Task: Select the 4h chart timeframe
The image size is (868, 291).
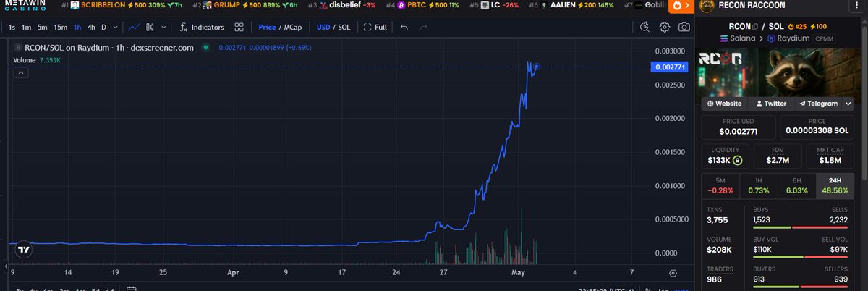Action: (x=91, y=28)
